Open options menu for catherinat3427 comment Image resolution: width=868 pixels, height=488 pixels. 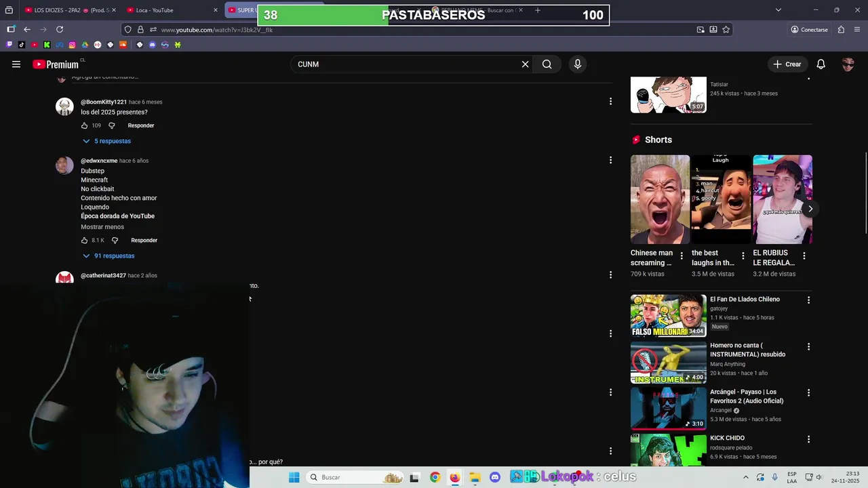(x=610, y=274)
